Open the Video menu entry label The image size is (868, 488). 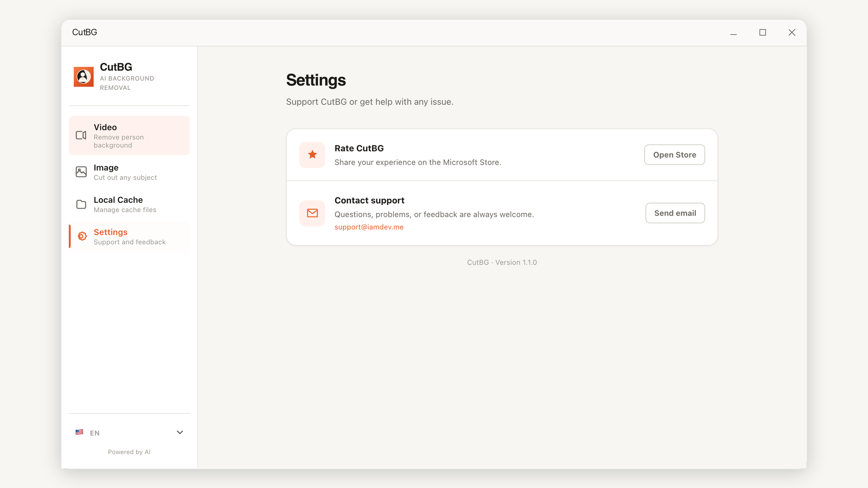pyautogui.click(x=105, y=127)
